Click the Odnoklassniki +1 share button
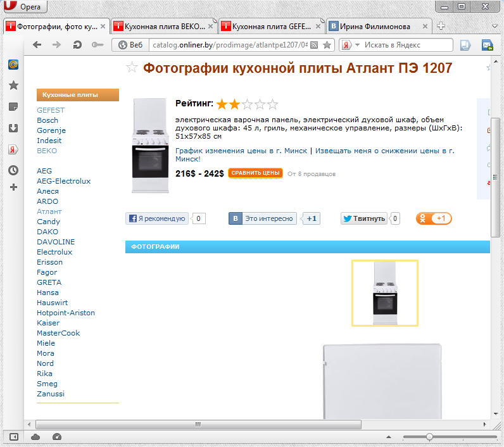 tap(434, 218)
